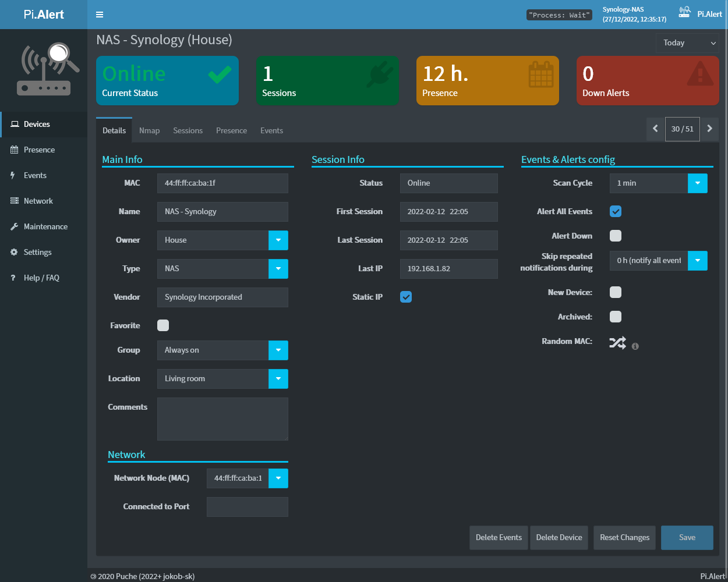The height and width of the screenshot is (582, 728).
Task: Click the hamburger sidebar toggle icon
Action: click(x=100, y=15)
